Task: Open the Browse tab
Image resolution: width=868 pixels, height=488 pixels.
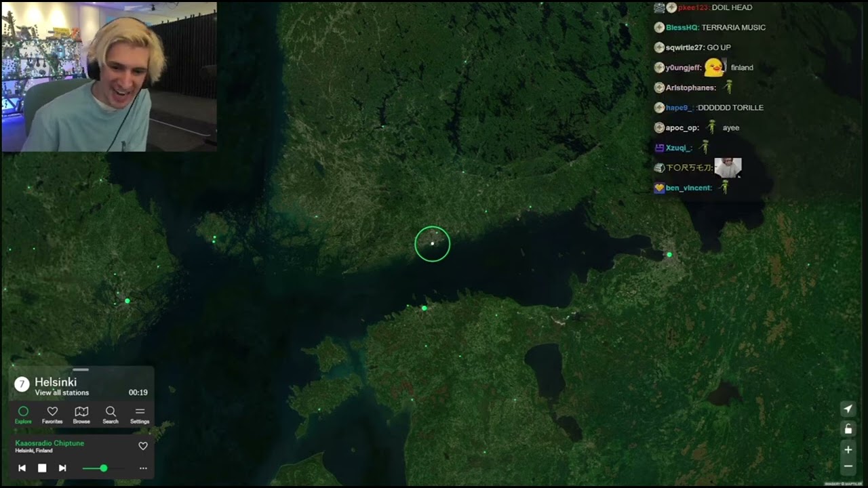Action: [81, 415]
